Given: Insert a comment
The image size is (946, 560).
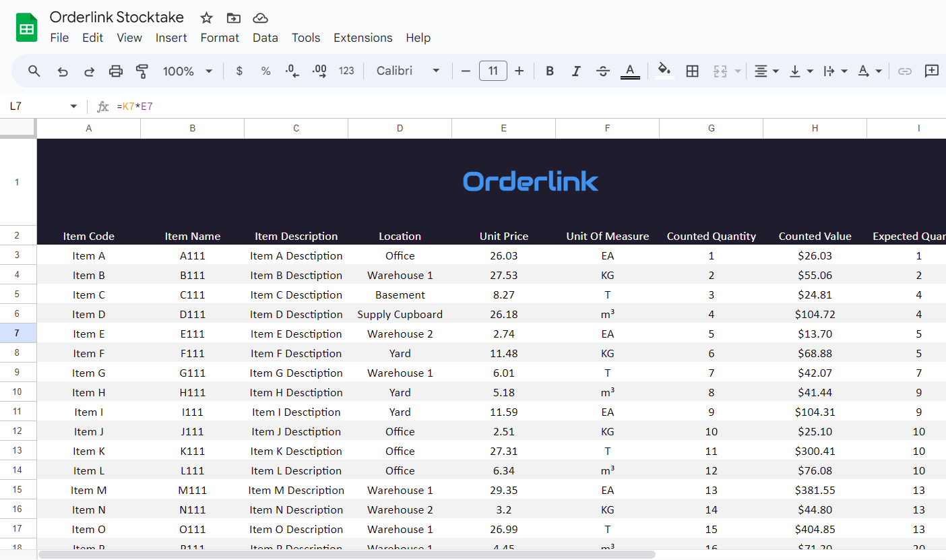Looking at the screenshot, I should tap(932, 71).
